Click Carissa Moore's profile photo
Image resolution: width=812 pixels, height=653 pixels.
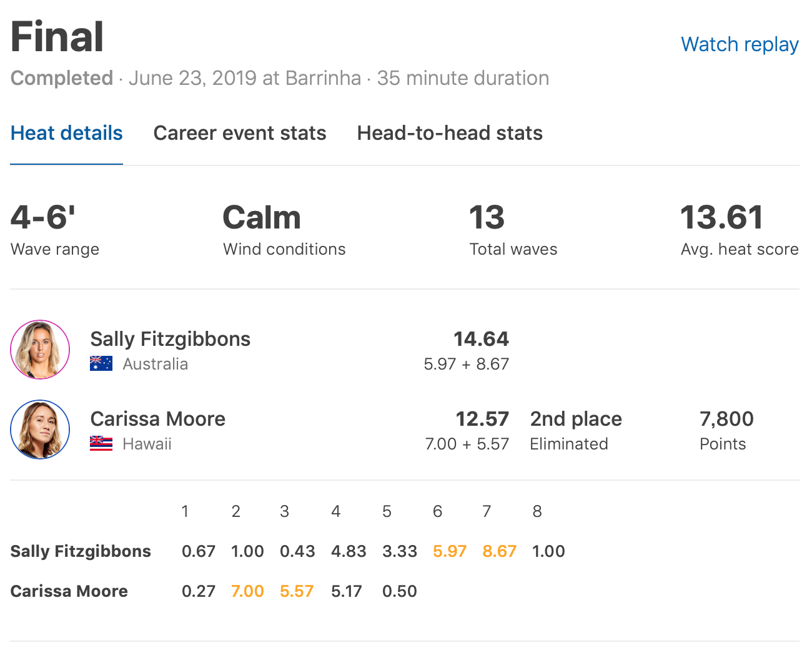pyautogui.click(x=40, y=430)
